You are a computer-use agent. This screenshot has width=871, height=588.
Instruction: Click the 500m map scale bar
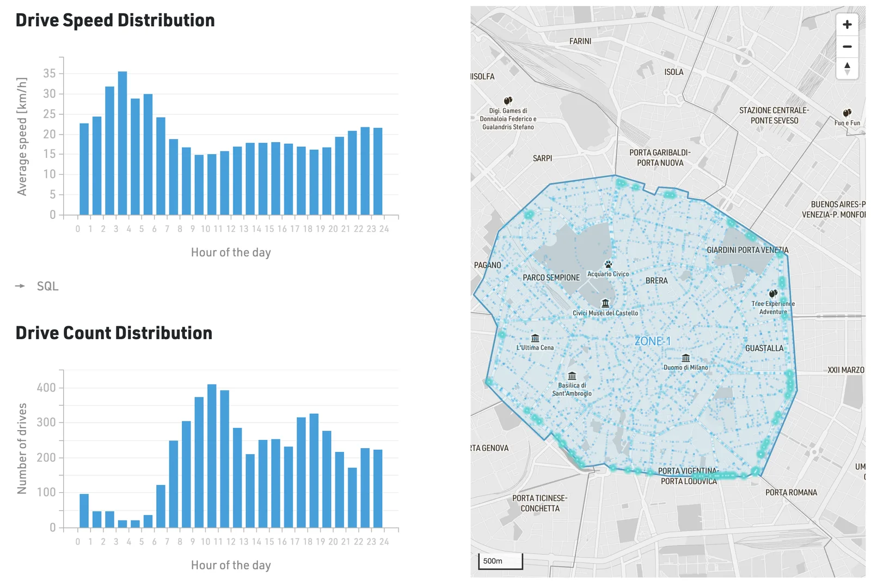[500, 561]
